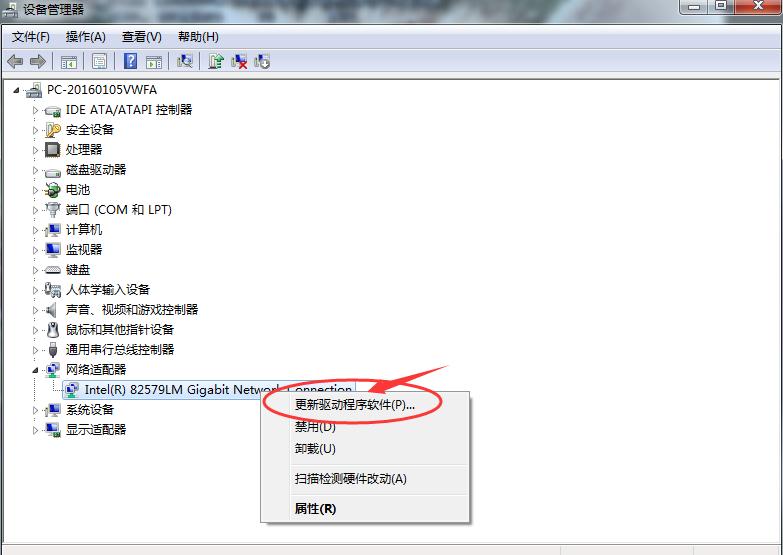Select the 系统设备 tree label

click(90, 410)
